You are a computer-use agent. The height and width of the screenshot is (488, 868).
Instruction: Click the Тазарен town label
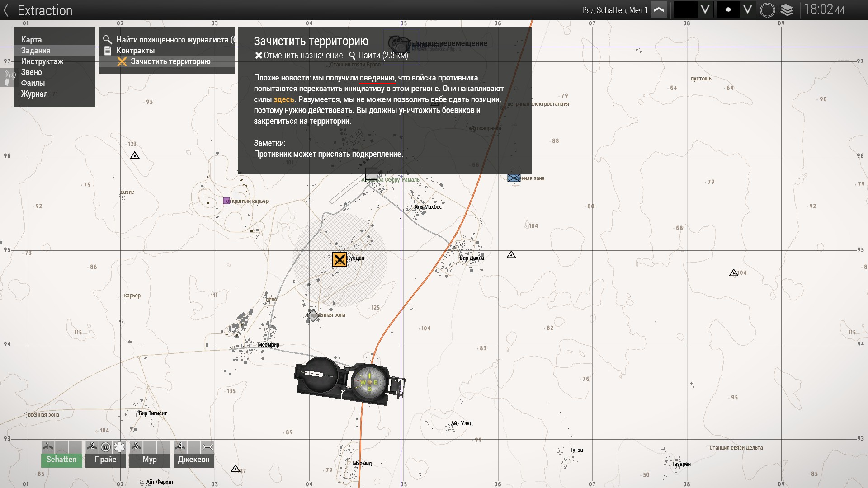[681, 464]
